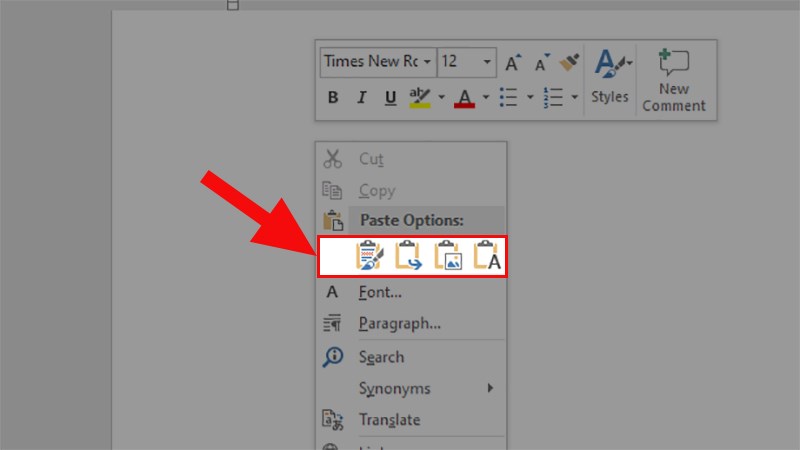The height and width of the screenshot is (450, 800).
Task: Apply the red font color
Action: point(464,97)
